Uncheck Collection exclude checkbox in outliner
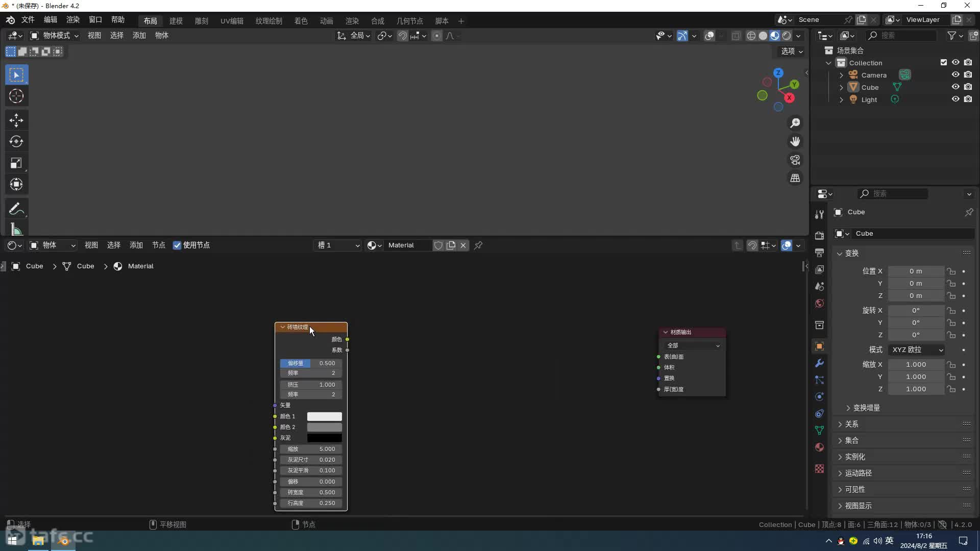980x551 pixels. click(944, 63)
